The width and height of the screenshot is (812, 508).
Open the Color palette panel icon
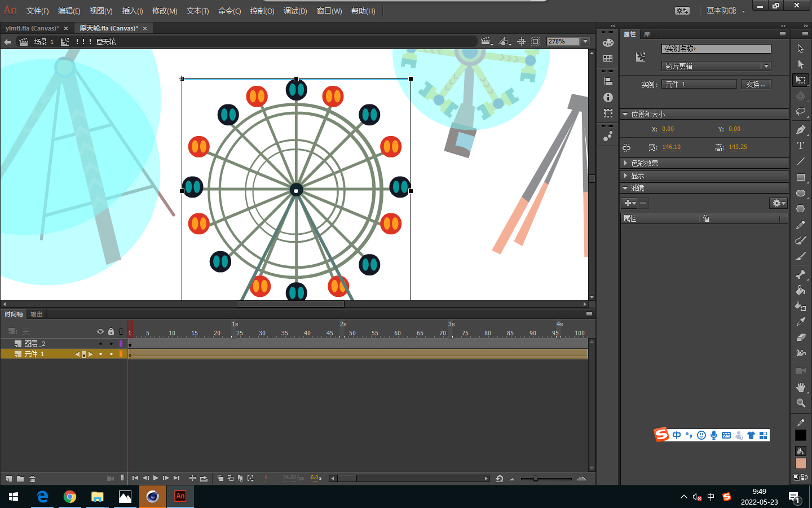coord(608,43)
